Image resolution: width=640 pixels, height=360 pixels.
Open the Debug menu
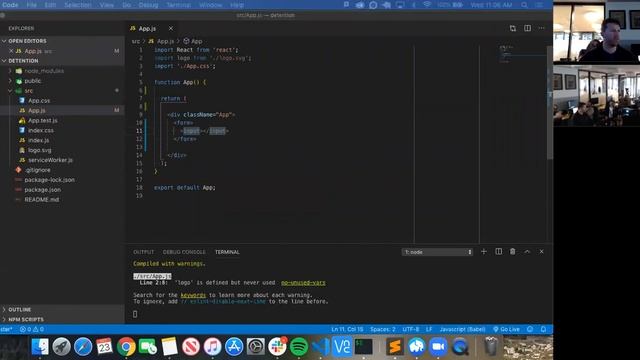[148, 5]
